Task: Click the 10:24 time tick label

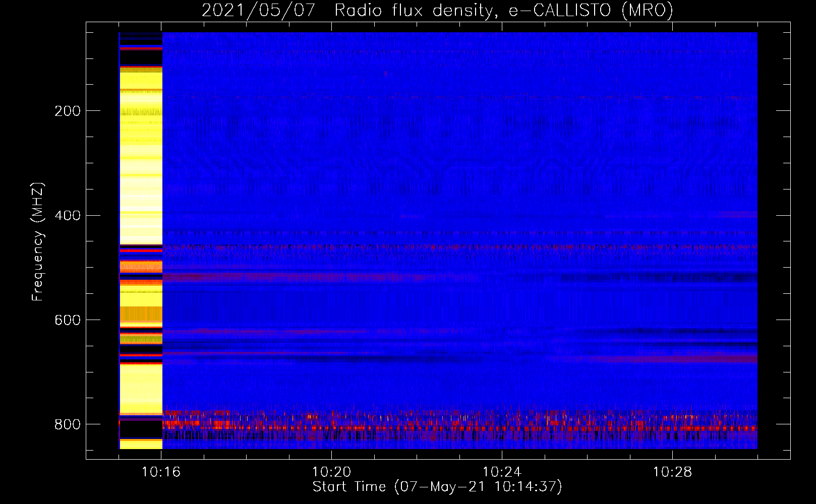Action: point(502,472)
